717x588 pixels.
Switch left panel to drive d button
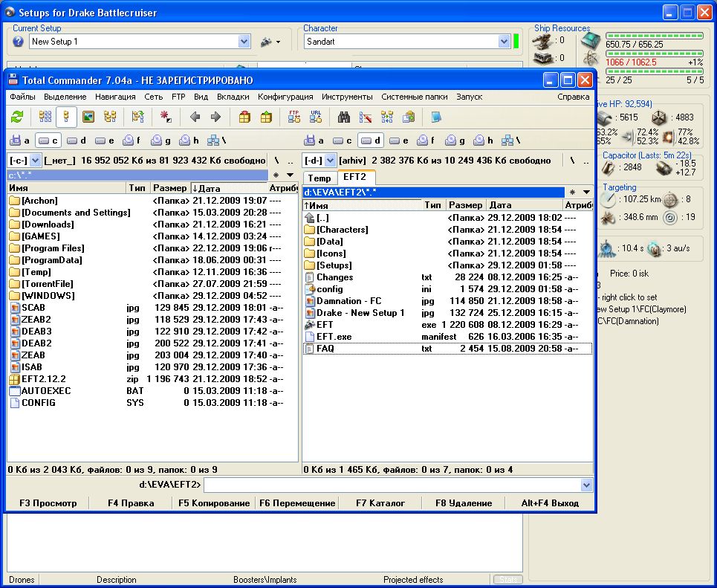[x=78, y=140]
